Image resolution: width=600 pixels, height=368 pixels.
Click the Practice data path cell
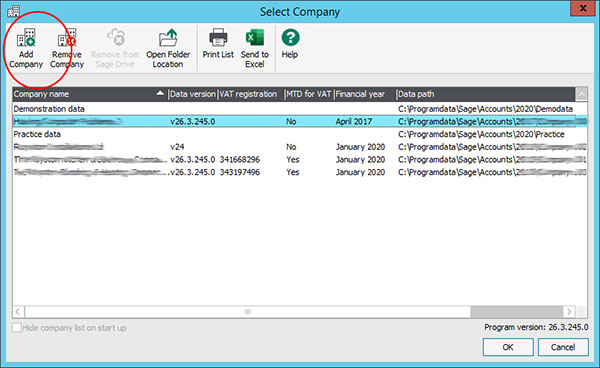click(x=481, y=134)
